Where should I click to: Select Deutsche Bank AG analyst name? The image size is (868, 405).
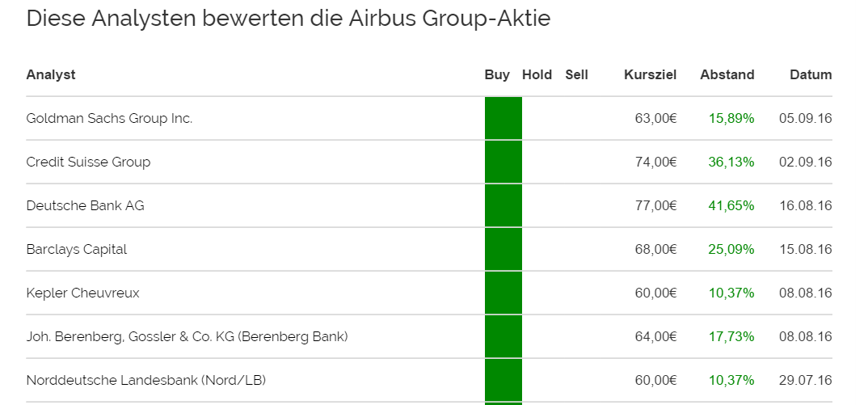85,206
